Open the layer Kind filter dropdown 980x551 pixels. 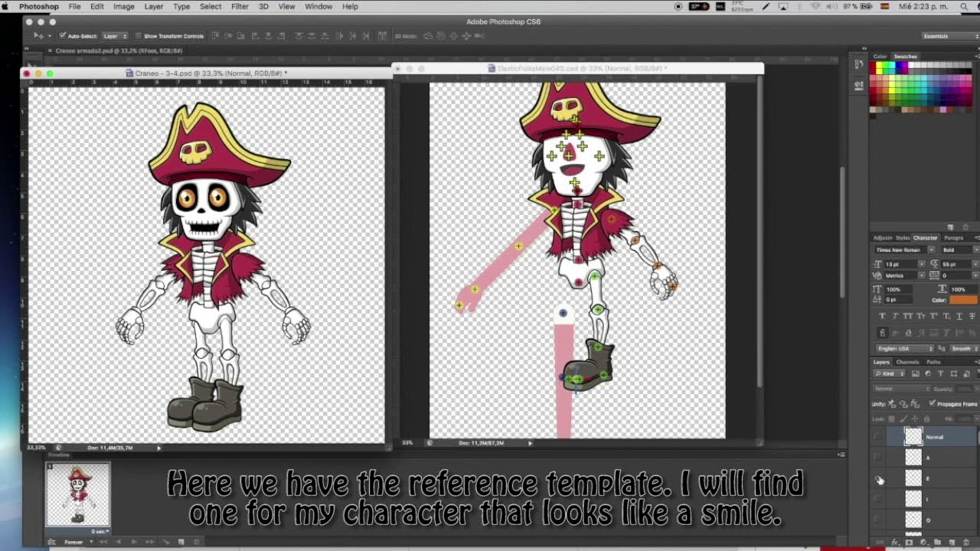coord(890,374)
